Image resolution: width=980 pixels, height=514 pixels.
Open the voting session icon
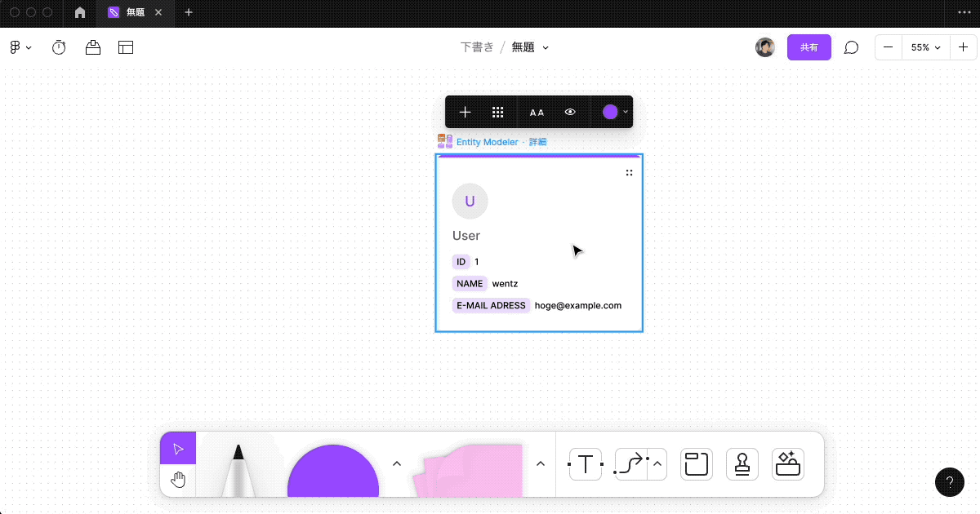pos(93,47)
